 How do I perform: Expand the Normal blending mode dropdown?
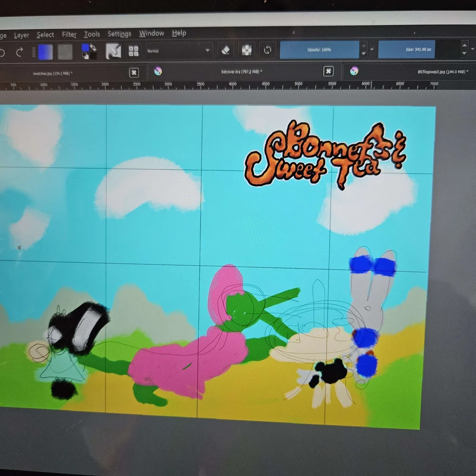click(x=179, y=51)
